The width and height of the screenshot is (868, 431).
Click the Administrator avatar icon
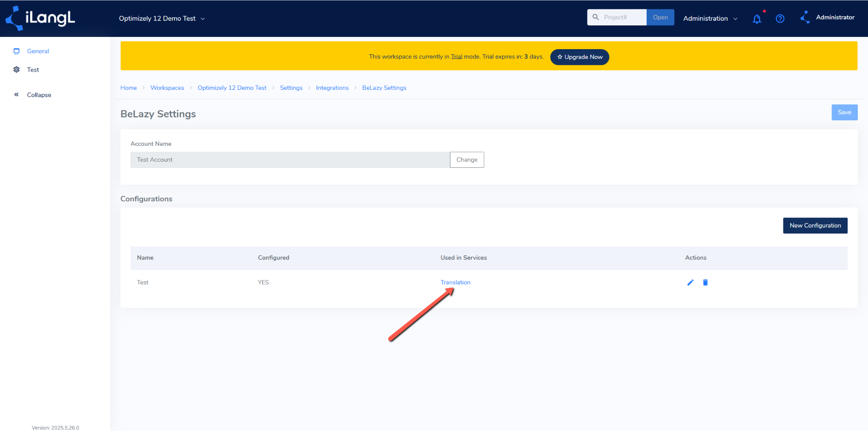(x=805, y=17)
